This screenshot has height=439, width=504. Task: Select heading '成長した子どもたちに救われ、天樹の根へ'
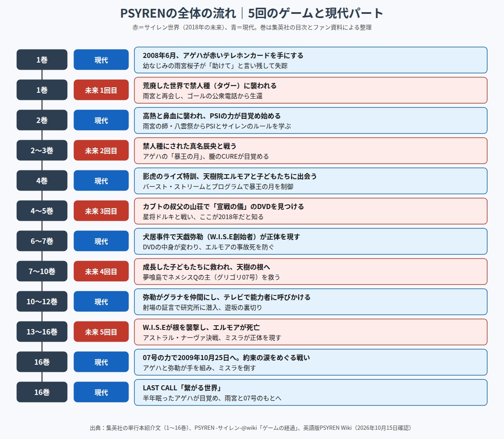point(206,267)
